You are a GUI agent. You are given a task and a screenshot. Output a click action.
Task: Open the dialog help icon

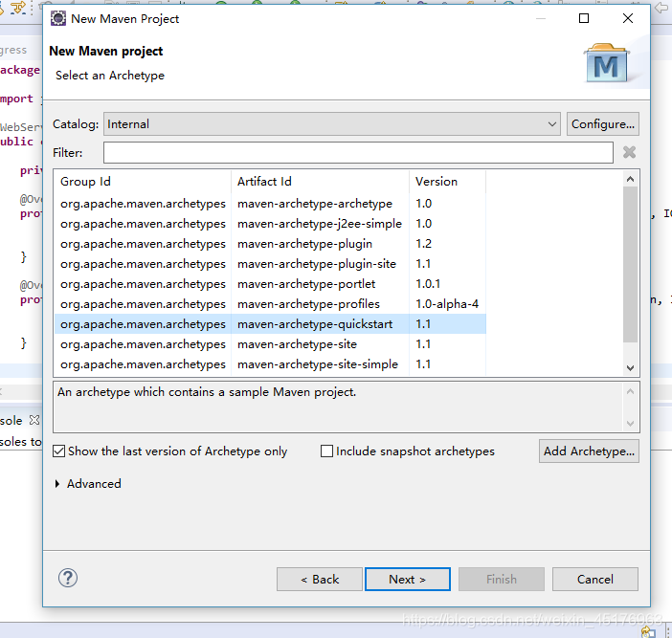[x=68, y=578]
